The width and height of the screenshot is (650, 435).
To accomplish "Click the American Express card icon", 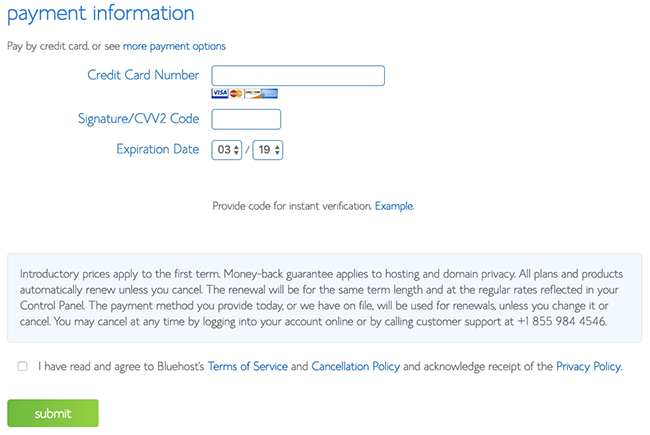I will click(269, 93).
